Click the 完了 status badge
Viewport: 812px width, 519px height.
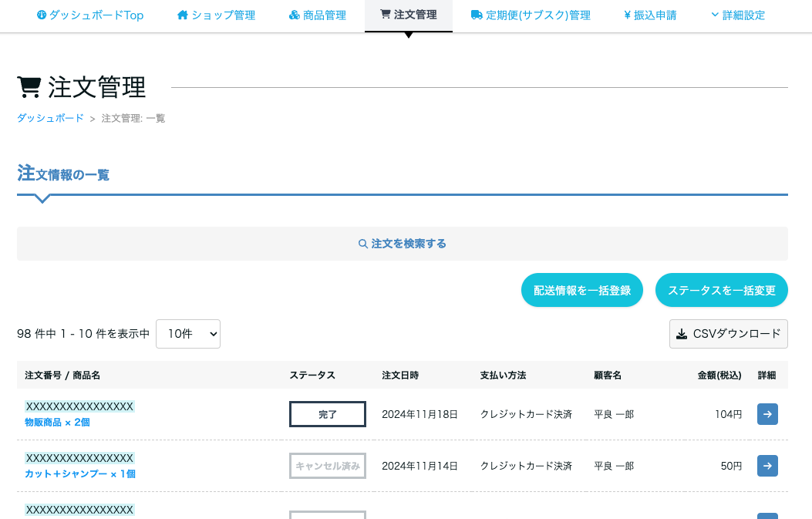click(x=328, y=414)
